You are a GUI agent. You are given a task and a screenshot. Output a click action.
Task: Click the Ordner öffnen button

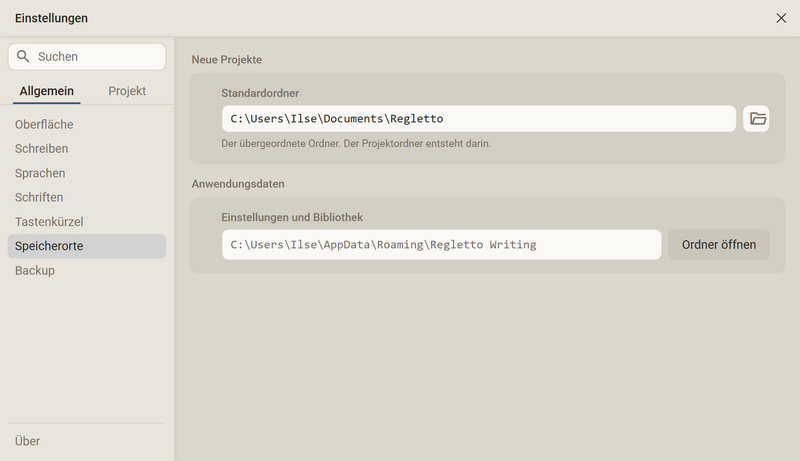[x=719, y=245]
